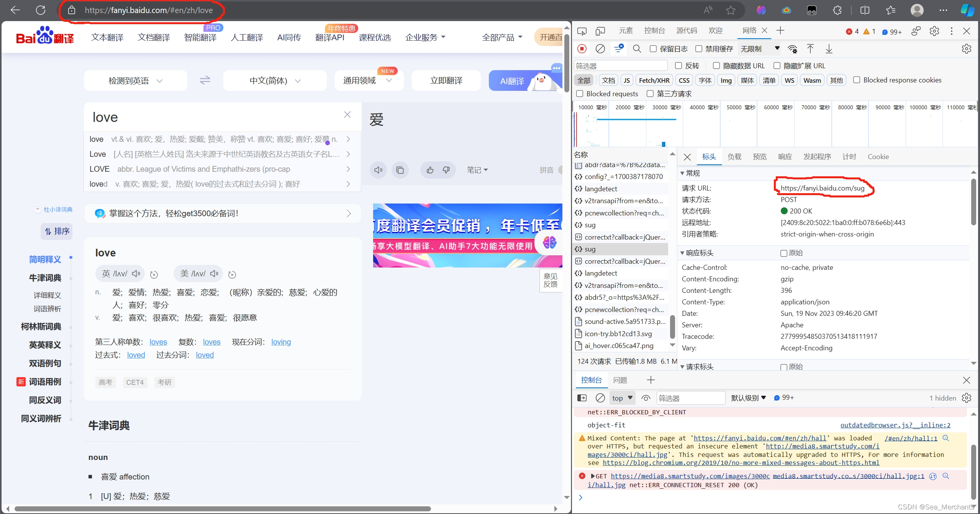Open console live expression eye icon

[x=646, y=398]
